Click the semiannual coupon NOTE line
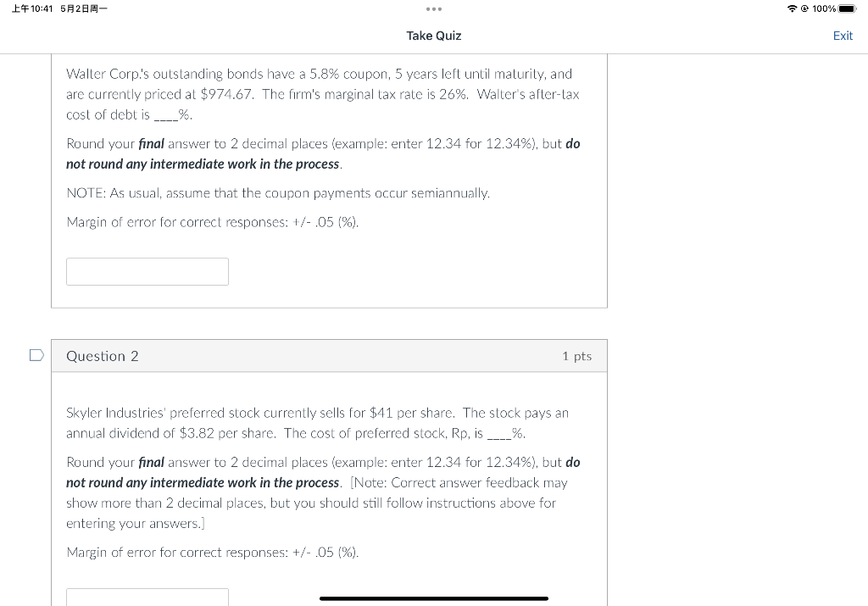The height and width of the screenshot is (606, 868). [x=278, y=193]
